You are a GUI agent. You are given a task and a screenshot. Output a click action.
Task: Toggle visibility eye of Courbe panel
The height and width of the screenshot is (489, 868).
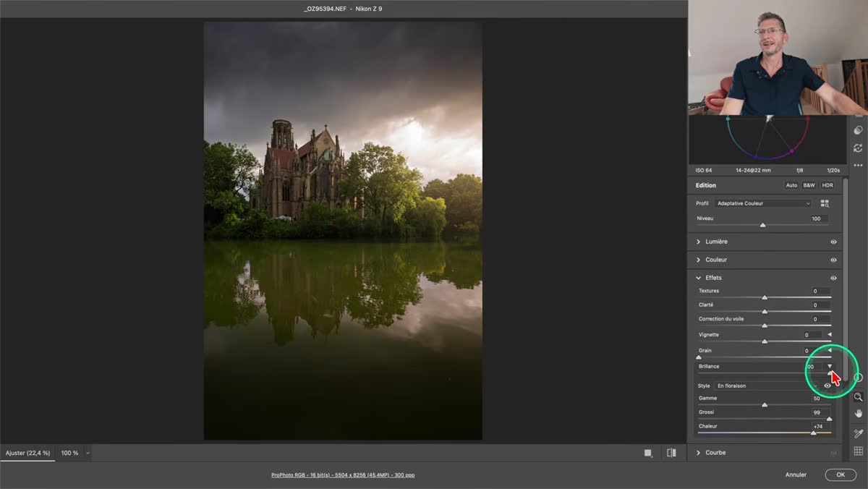pos(833,453)
